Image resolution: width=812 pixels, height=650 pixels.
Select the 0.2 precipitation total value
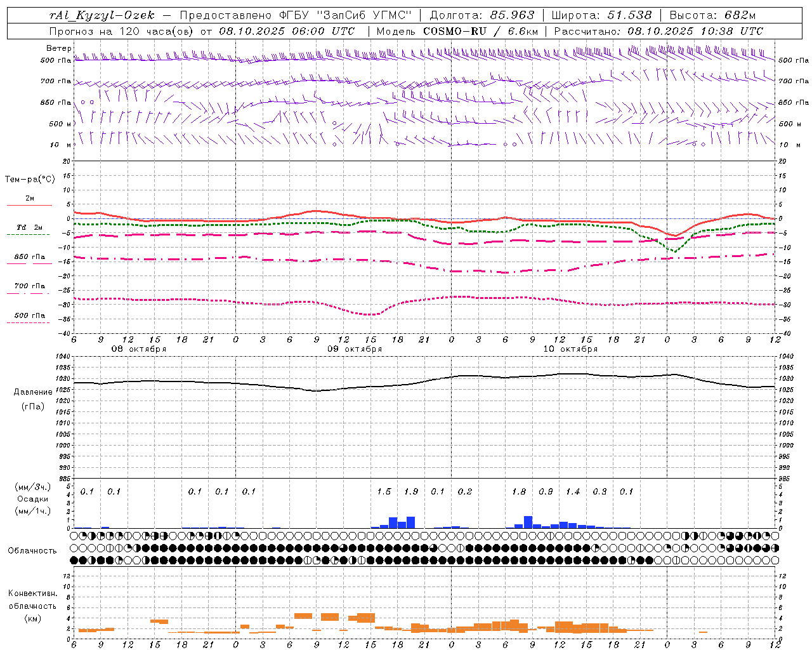pyautogui.click(x=465, y=492)
